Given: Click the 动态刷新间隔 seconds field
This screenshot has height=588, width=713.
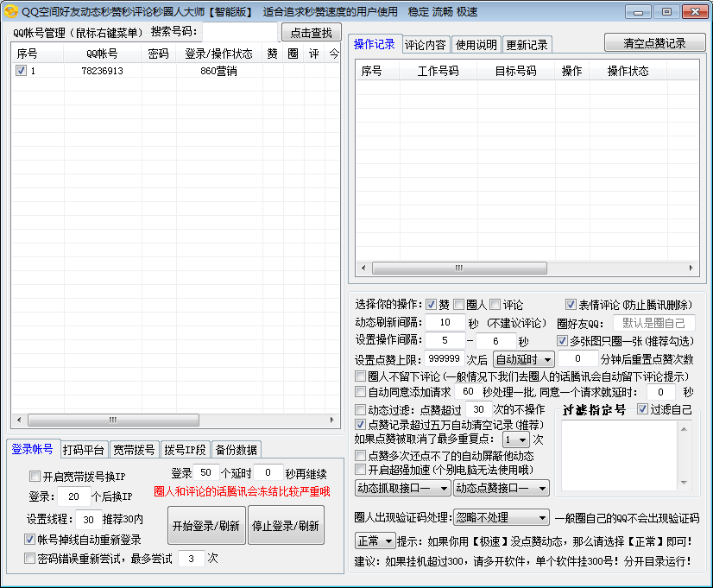Looking at the screenshot, I should pyautogui.click(x=445, y=322).
